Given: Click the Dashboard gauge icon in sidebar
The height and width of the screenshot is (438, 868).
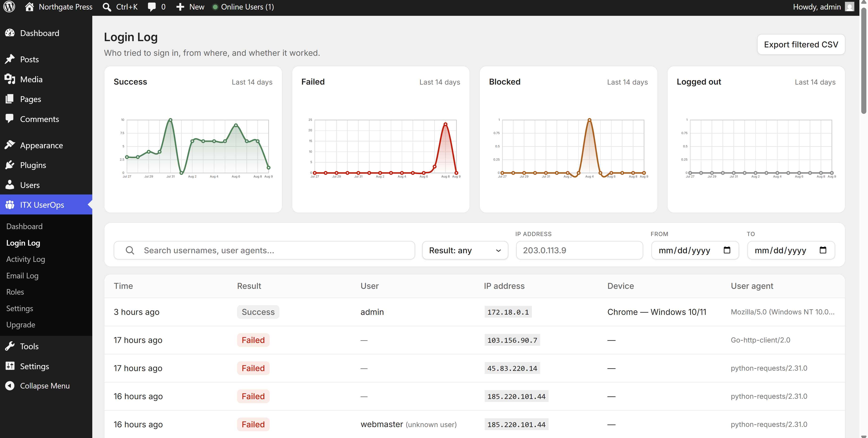Looking at the screenshot, I should 10,33.
